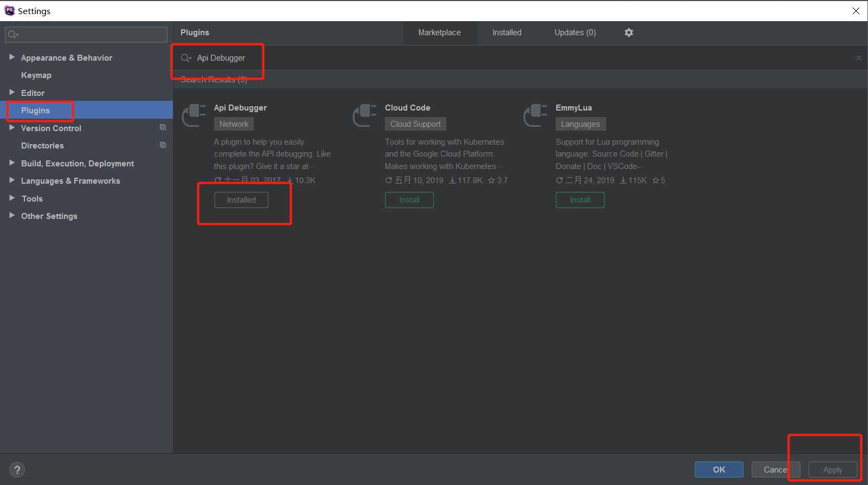The image size is (868, 485).
Task: Click the Languages category tag
Action: (x=580, y=124)
